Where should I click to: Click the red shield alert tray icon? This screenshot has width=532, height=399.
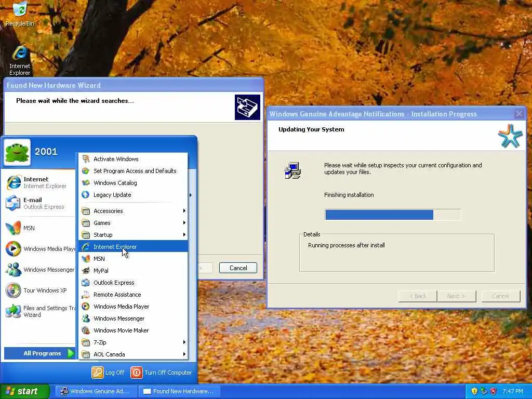click(x=494, y=391)
